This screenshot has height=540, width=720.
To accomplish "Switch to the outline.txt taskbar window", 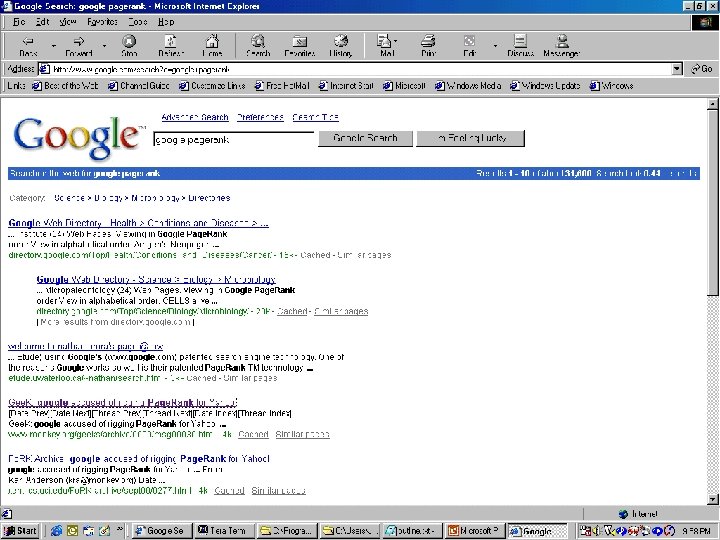I will tap(413, 531).
